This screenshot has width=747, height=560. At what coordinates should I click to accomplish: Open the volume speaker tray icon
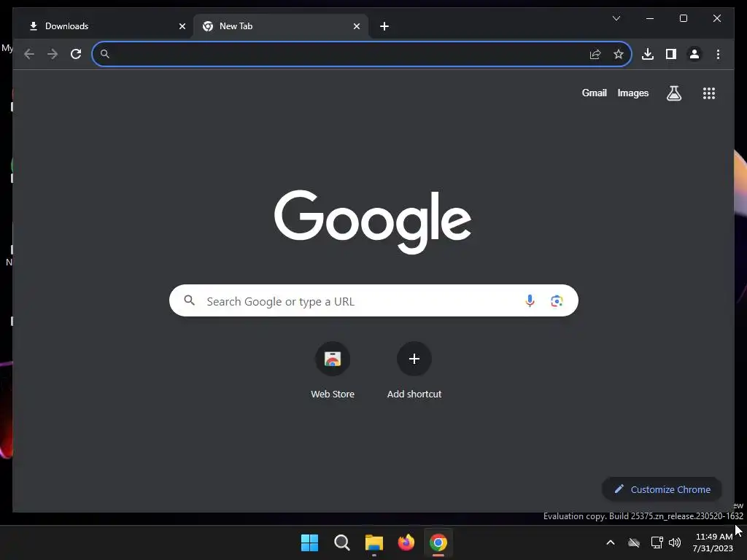coord(675,542)
